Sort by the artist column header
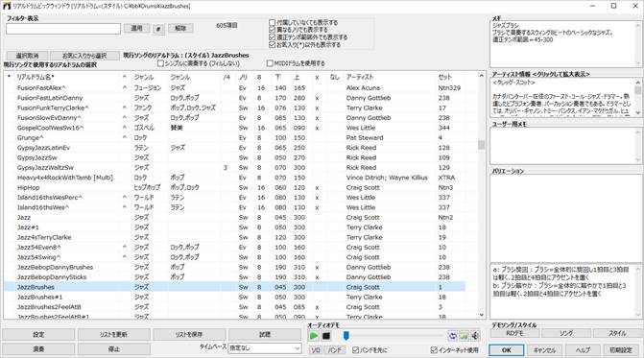This screenshot has width=644, height=358. (x=360, y=77)
